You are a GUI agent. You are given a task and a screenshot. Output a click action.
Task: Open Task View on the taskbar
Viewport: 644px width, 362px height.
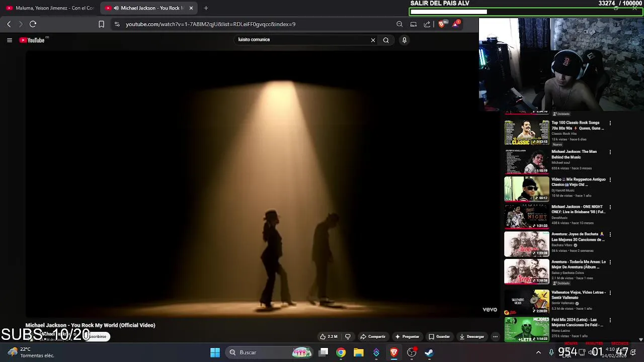click(324, 352)
